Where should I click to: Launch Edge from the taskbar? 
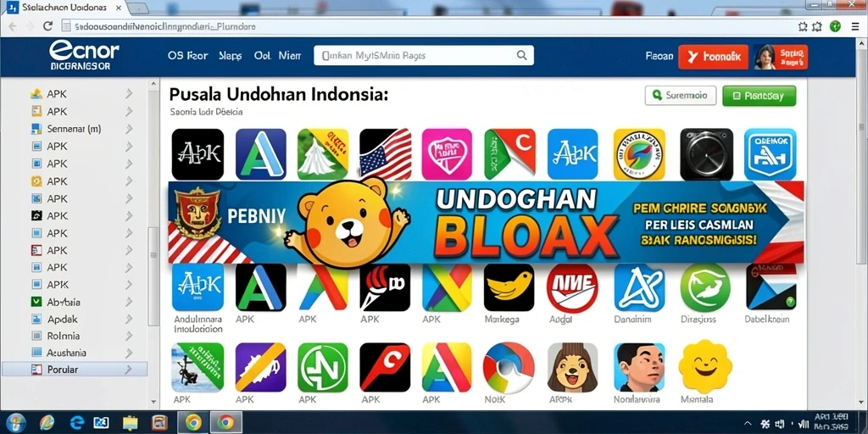[76, 423]
